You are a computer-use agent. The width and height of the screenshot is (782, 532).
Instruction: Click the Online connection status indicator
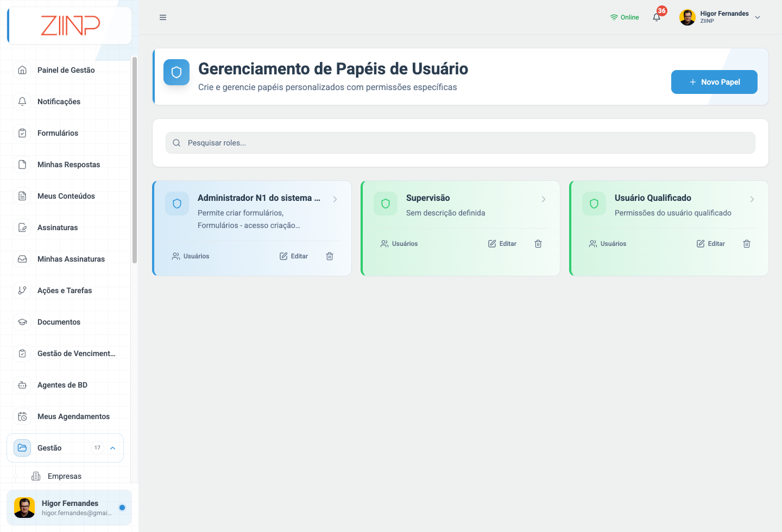click(x=625, y=17)
